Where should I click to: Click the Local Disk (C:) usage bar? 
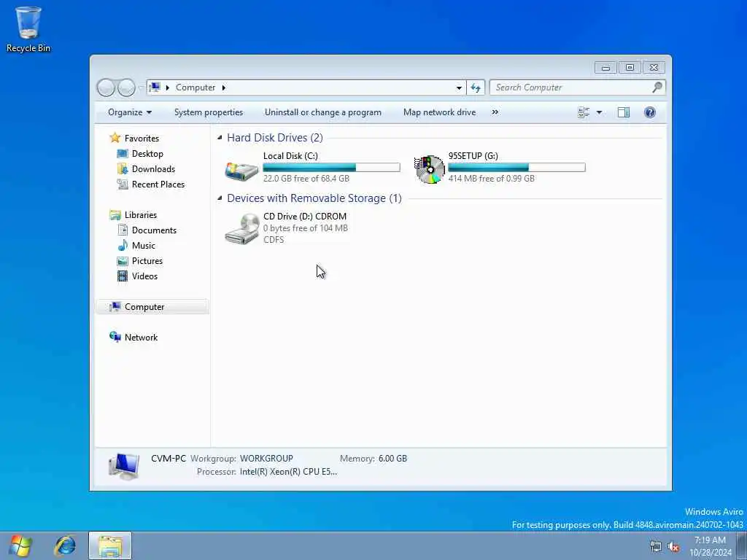click(331, 167)
